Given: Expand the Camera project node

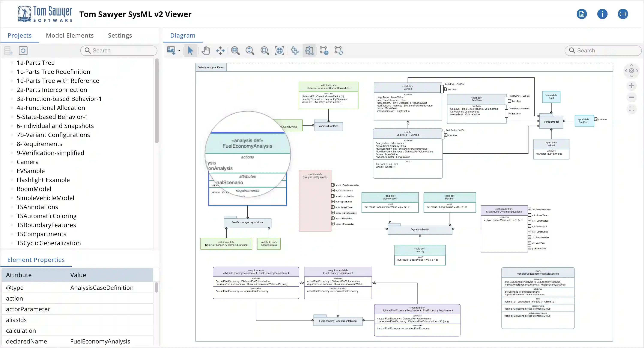Looking at the screenshot, I should 12,162.
